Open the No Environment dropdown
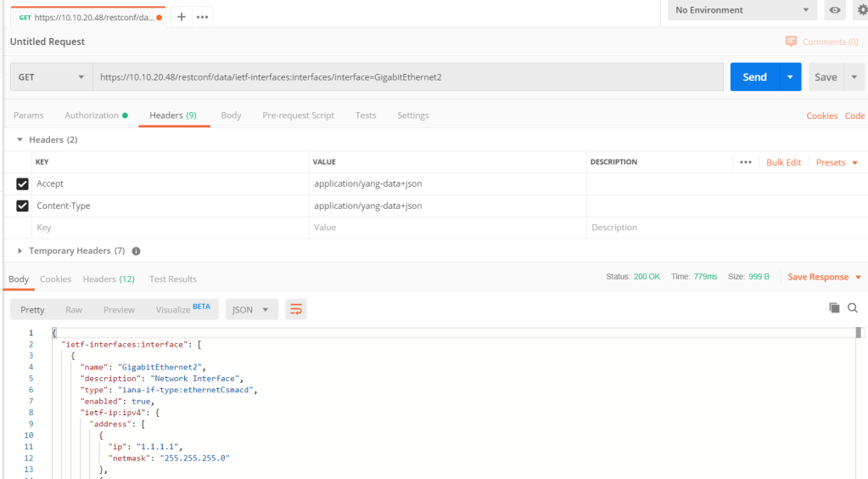Image resolution: width=868 pixels, height=479 pixels. tap(742, 10)
